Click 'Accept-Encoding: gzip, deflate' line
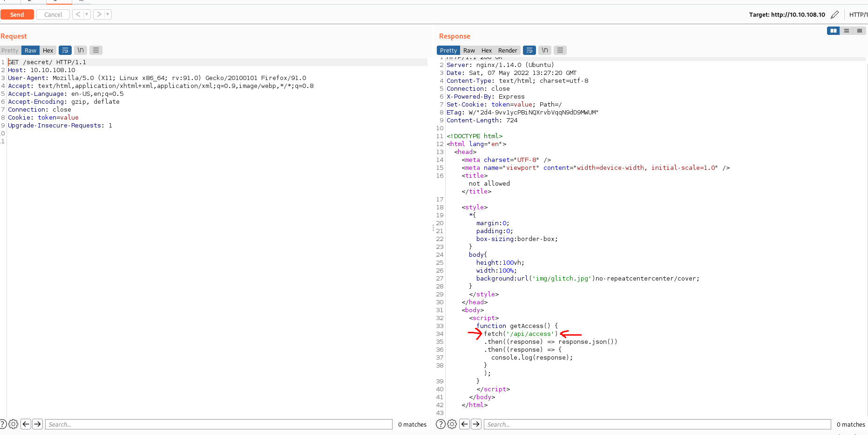Viewport: 868px width, 435px height. [64, 102]
